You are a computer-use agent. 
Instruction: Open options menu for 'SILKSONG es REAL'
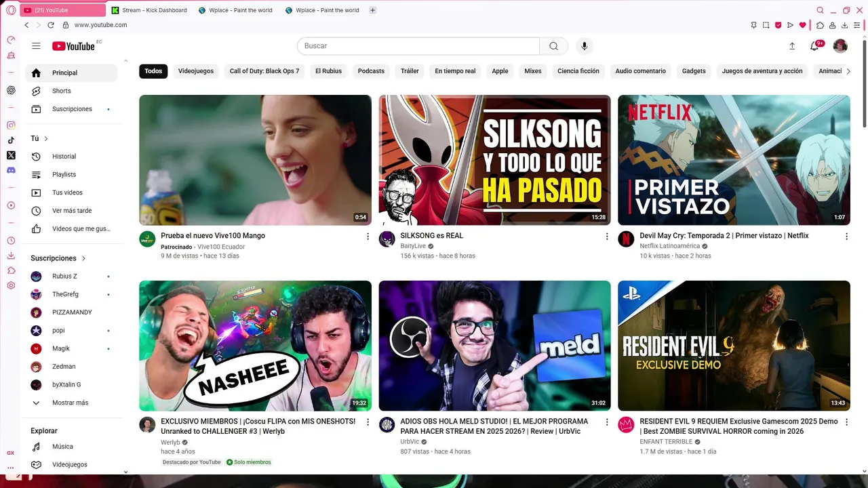(607, 237)
